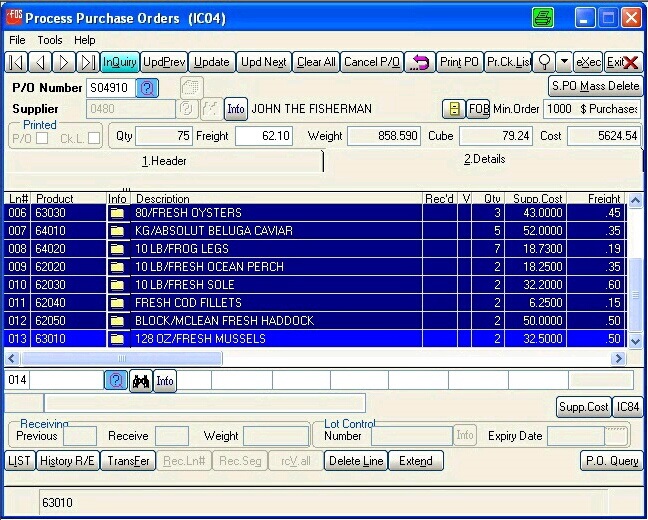The width and height of the screenshot is (648, 520).
Task: Click the TransFer button
Action: 128,461
